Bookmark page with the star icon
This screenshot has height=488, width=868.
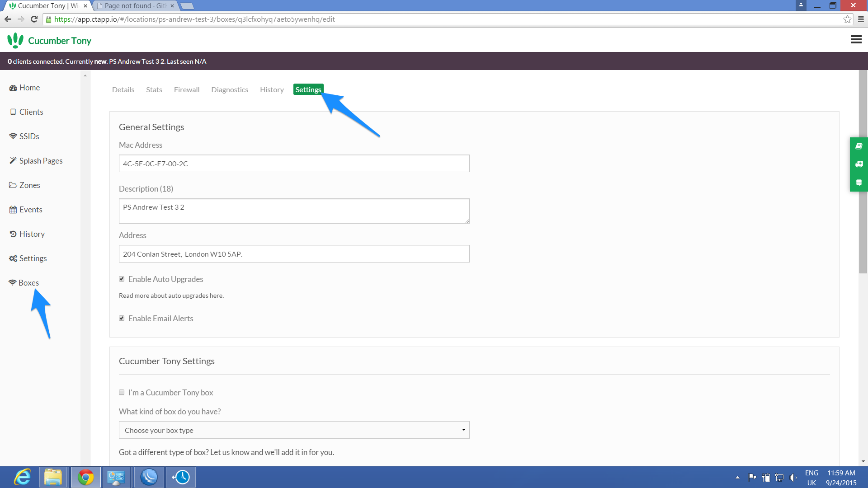847,19
